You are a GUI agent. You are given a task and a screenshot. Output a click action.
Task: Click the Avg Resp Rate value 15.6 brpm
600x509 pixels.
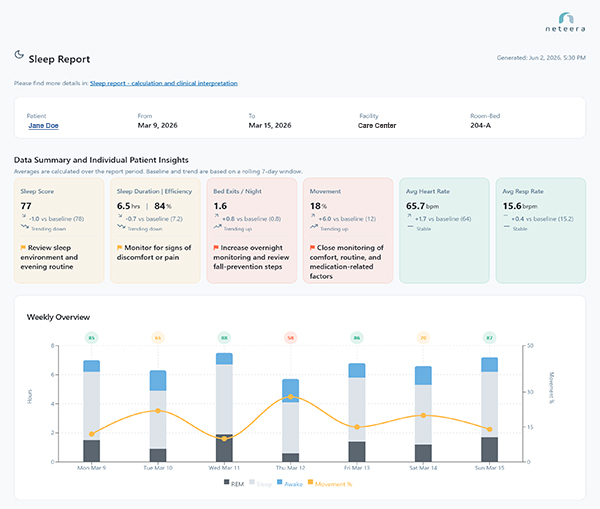pos(520,206)
